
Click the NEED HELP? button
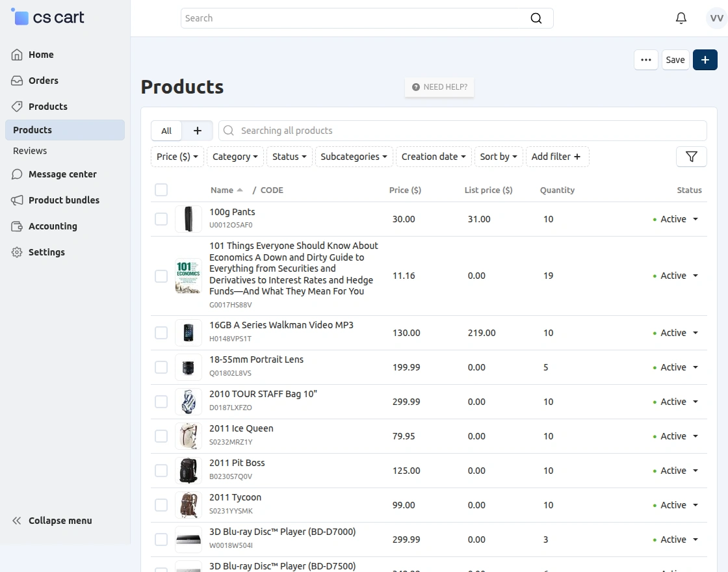pyautogui.click(x=439, y=87)
